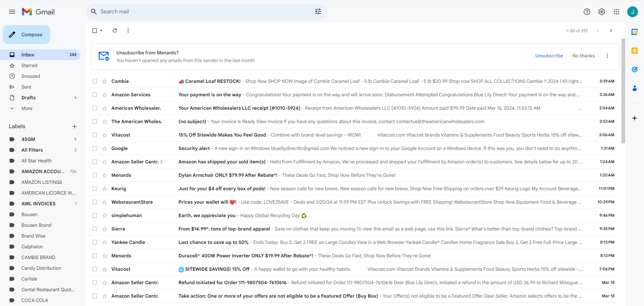644x306 pixels.
Task: Open Google Calendar side panel
Action: (x=635, y=32)
